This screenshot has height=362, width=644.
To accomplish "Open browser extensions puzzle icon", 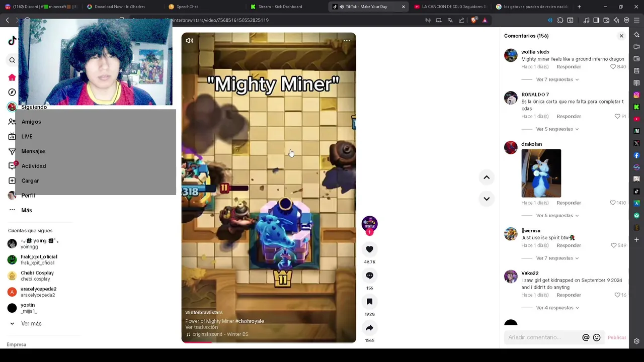I will 560,20.
